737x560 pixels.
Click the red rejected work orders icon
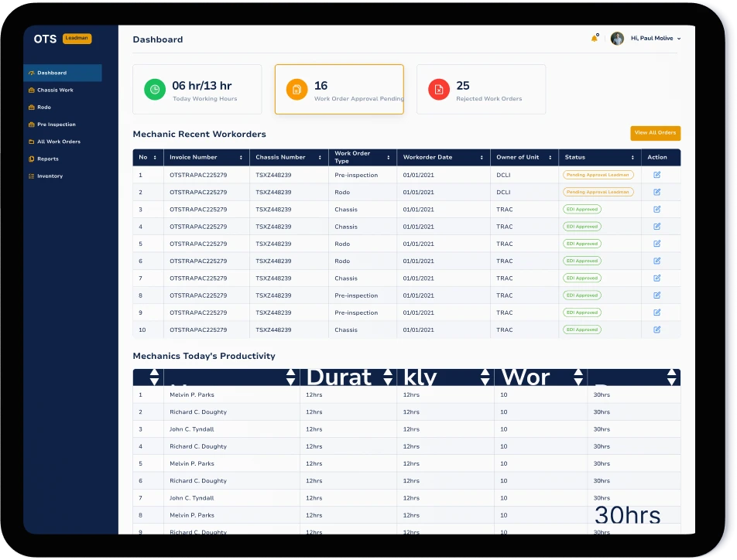[x=439, y=90]
